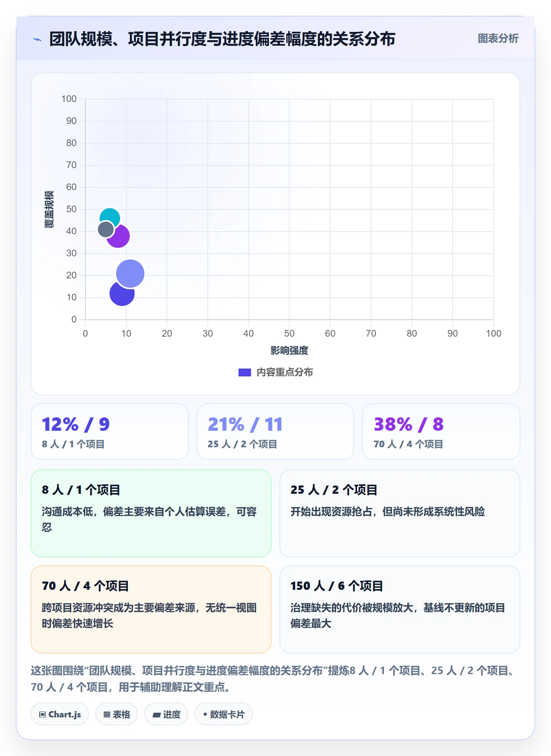Screen dimensions: 551x756
Task: Click the square icon in Chart.js tag
Action: [43, 715]
